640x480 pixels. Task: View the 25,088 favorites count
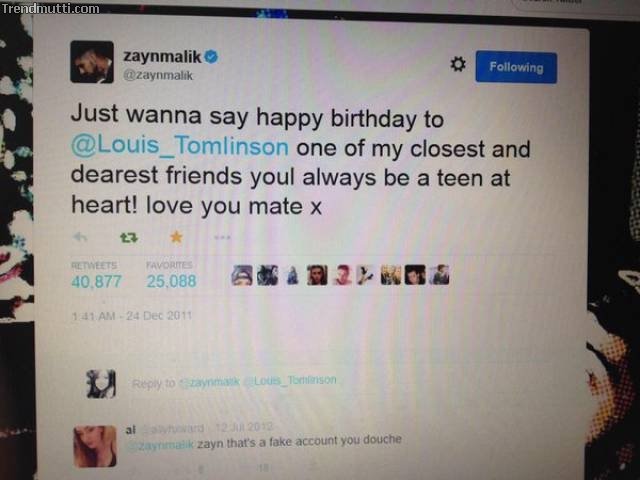171,281
